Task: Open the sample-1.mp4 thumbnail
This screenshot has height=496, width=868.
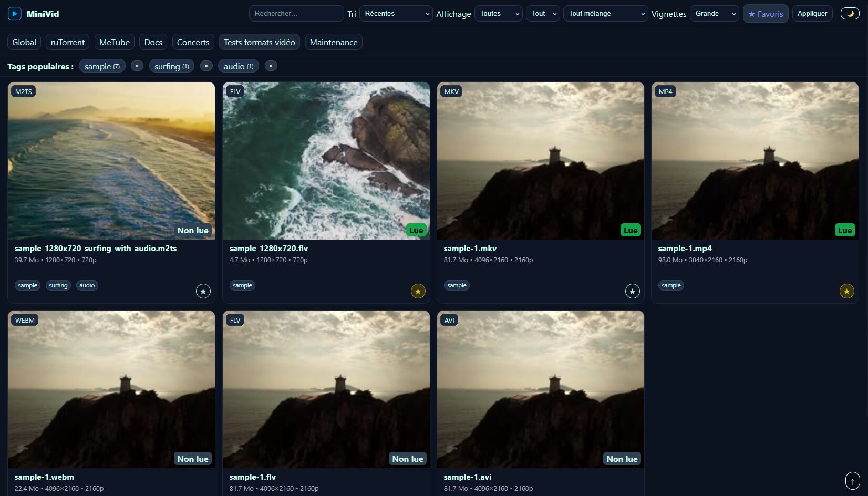Action: coord(755,161)
